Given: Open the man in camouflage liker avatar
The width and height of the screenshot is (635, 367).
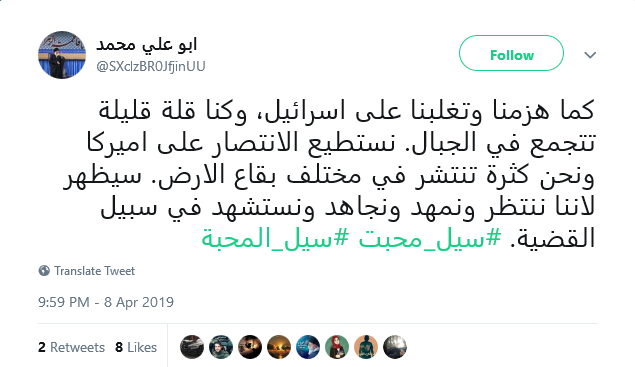Looking at the screenshot, I should click(221, 347).
